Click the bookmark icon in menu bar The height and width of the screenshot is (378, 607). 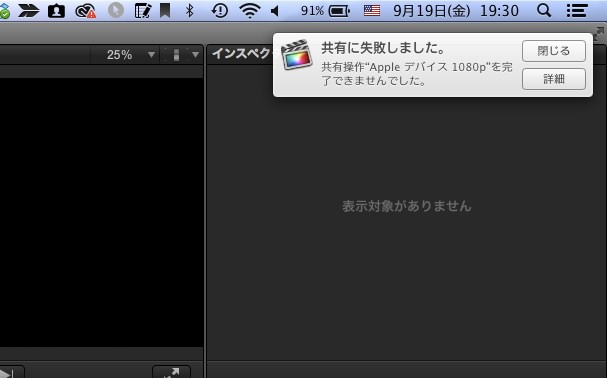[165, 11]
